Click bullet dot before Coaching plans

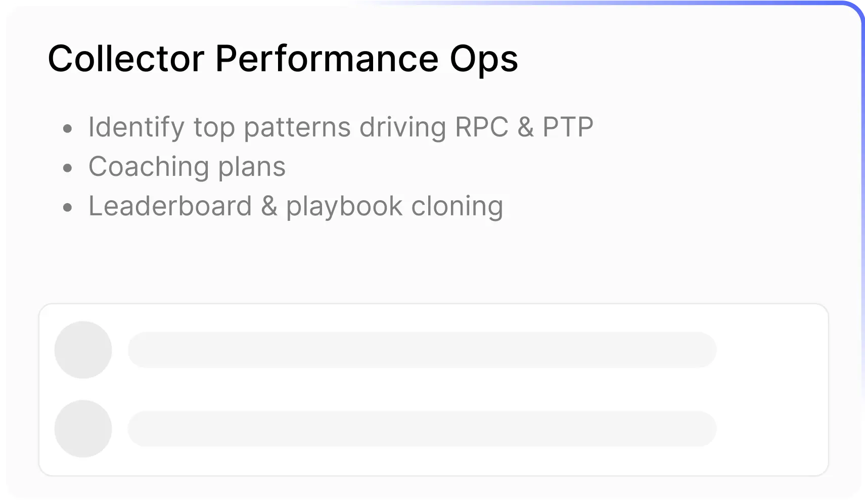(x=68, y=168)
